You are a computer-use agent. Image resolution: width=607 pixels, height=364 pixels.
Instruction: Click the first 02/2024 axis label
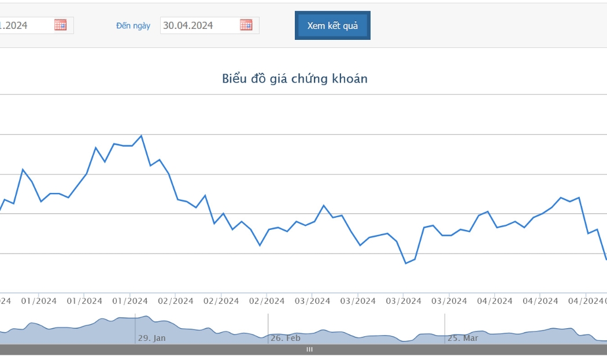pos(175,301)
